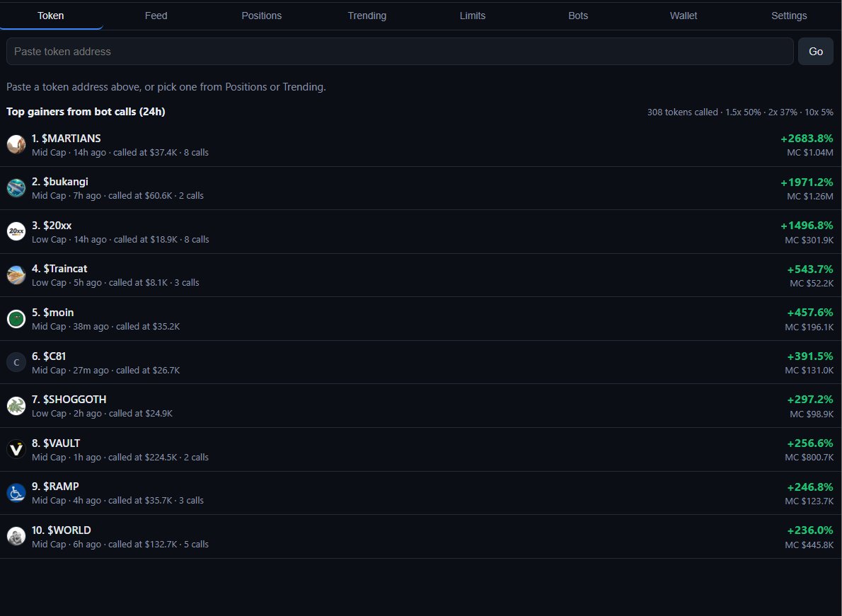This screenshot has width=842, height=616.
Task: Click the $WORLD token avatar icon
Action: pyautogui.click(x=16, y=537)
